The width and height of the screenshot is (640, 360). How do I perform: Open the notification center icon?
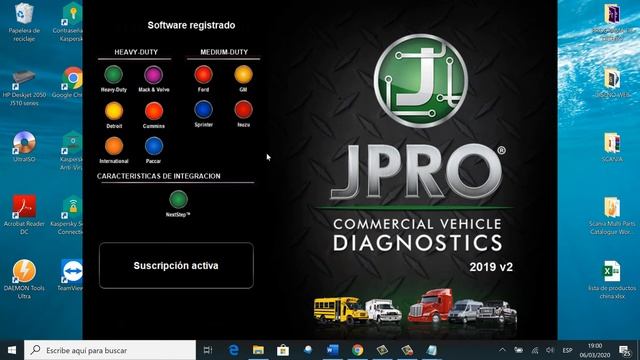[624, 351]
